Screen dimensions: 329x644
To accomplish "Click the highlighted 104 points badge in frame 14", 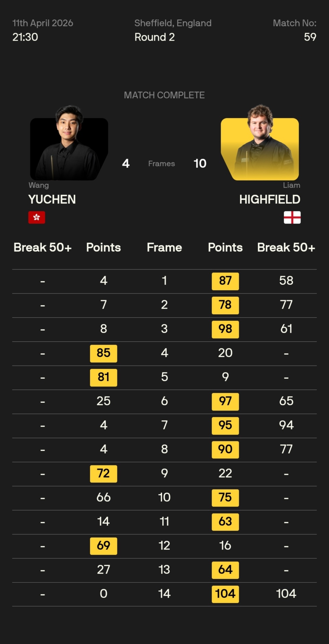I will click(225, 594).
